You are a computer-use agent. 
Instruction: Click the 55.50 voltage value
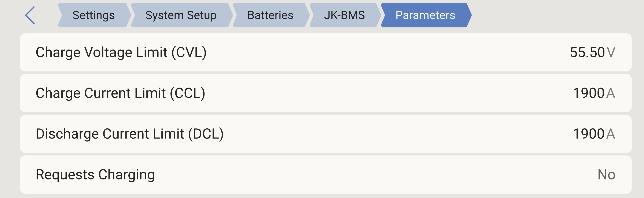[x=587, y=52]
